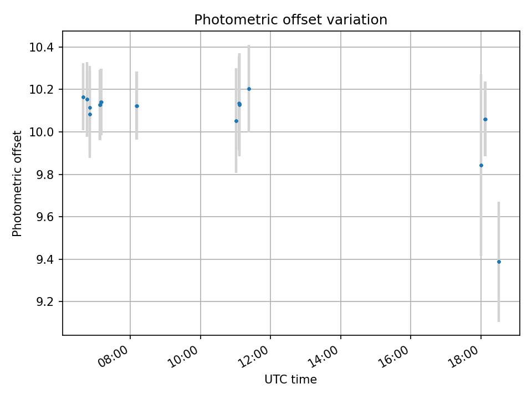
Task: Click the leftmost data point near 10.16
Action: click(x=83, y=97)
